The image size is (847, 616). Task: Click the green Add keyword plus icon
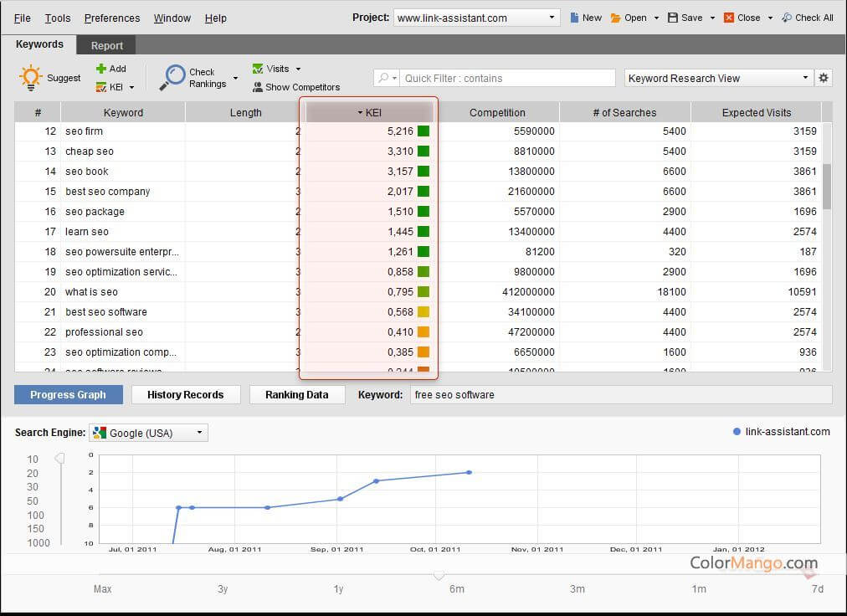(101, 69)
